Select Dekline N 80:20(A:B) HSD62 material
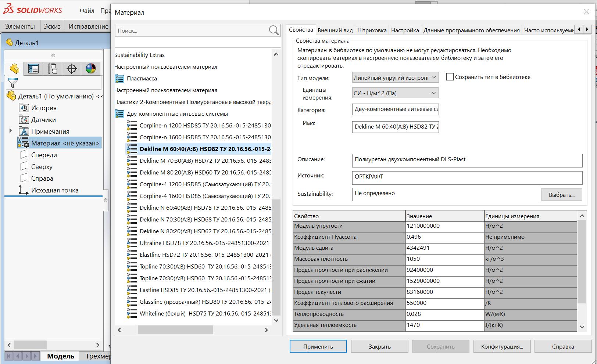The height and width of the screenshot is (364, 597). (x=205, y=231)
